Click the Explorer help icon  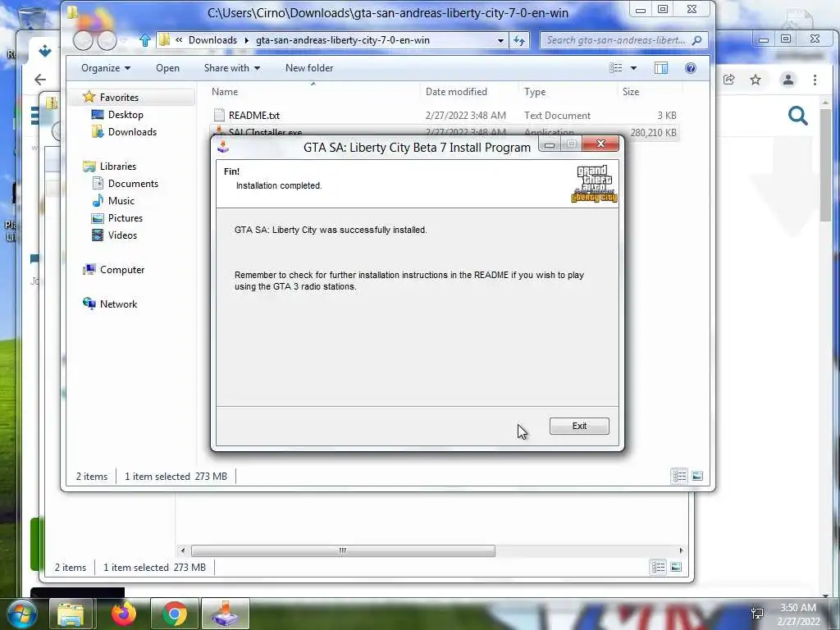coord(691,68)
